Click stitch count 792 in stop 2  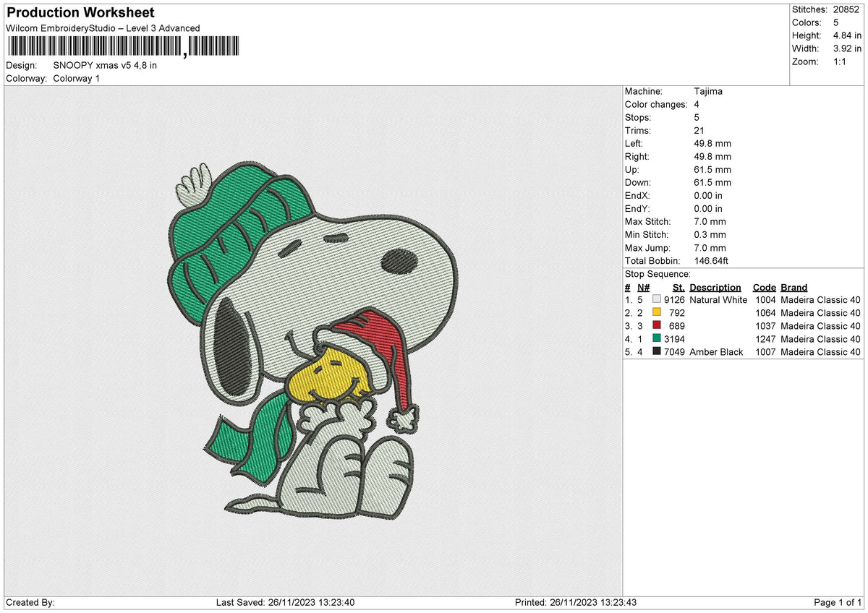(677, 313)
